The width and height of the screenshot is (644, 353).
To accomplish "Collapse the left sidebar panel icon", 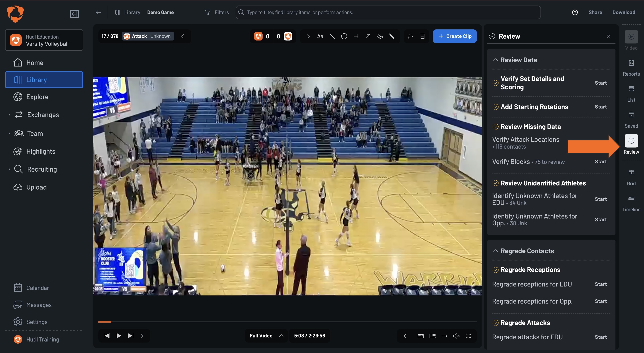I will (x=74, y=14).
